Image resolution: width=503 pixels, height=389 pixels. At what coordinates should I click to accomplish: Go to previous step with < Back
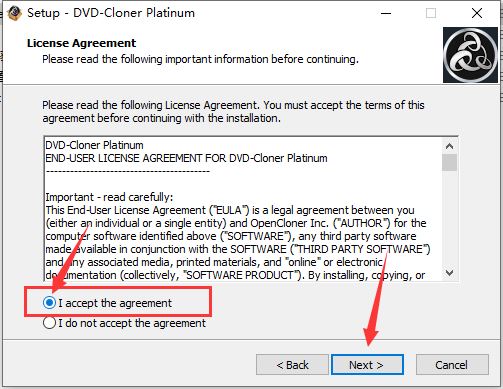coord(292,365)
